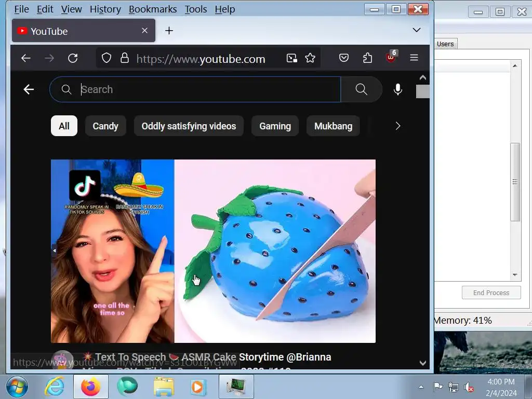Click the browser forward arrow
Viewport: 532px width, 399px height.
[x=49, y=58]
